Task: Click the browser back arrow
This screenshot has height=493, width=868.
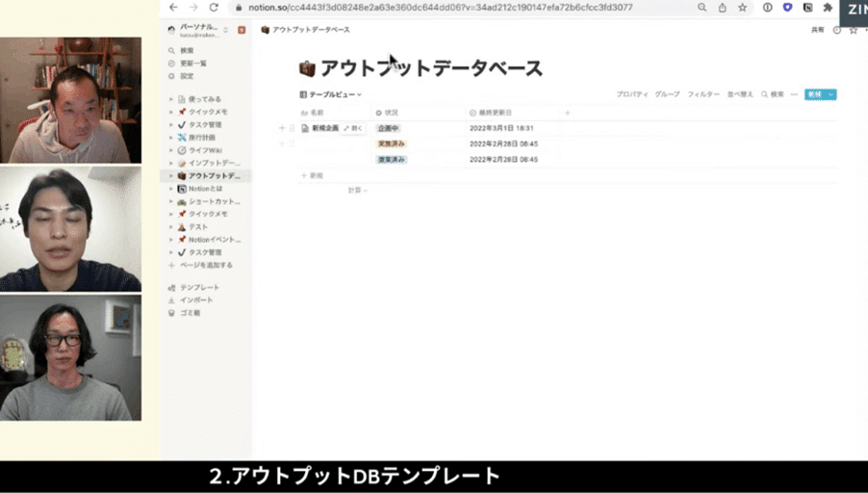Action: pyautogui.click(x=173, y=7)
